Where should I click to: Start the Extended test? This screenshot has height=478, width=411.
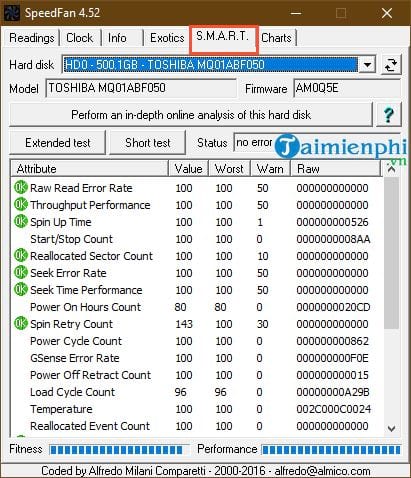[x=58, y=143]
